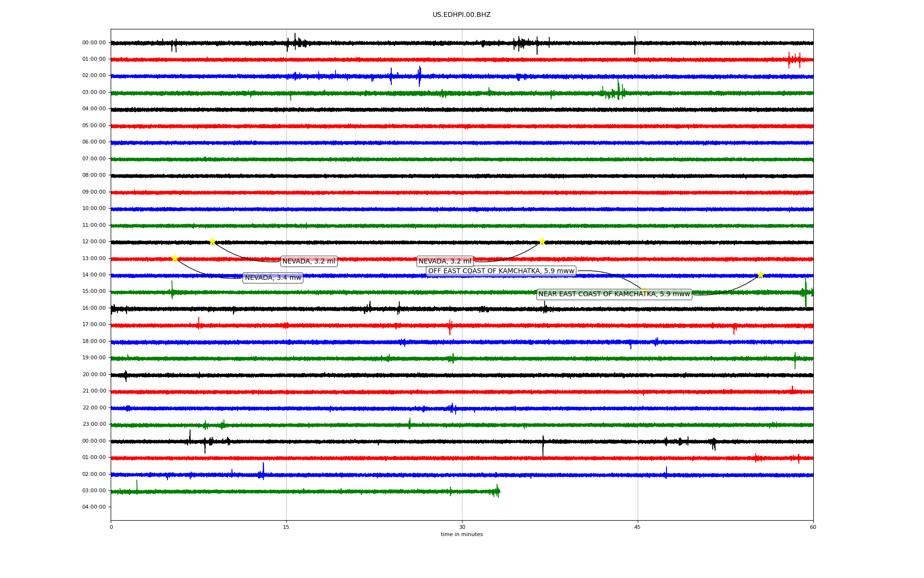
Task: Click the 15 tick on the x-axis
Action: [x=286, y=527]
